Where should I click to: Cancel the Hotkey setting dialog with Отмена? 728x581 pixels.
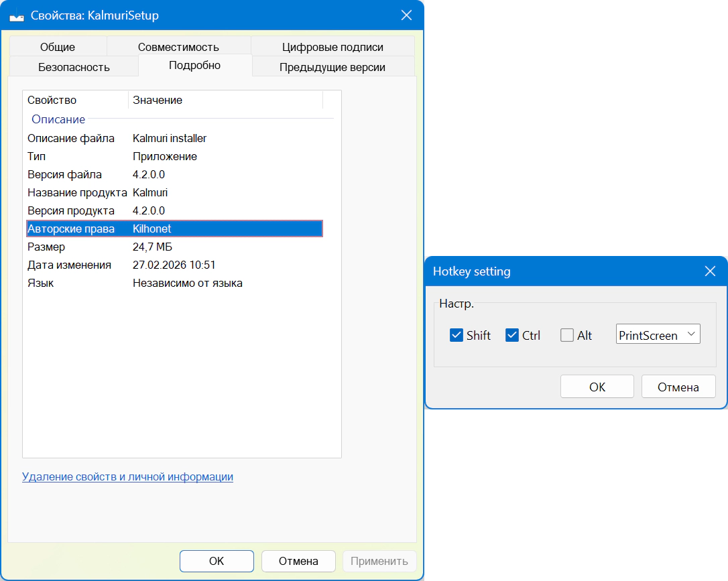point(678,387)
